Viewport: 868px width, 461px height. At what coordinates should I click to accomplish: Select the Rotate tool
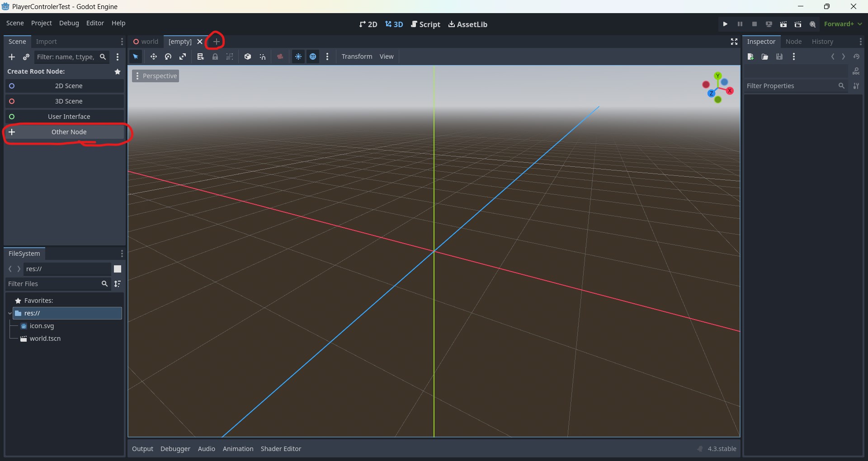pyautogui.click(x=168, y=56)
